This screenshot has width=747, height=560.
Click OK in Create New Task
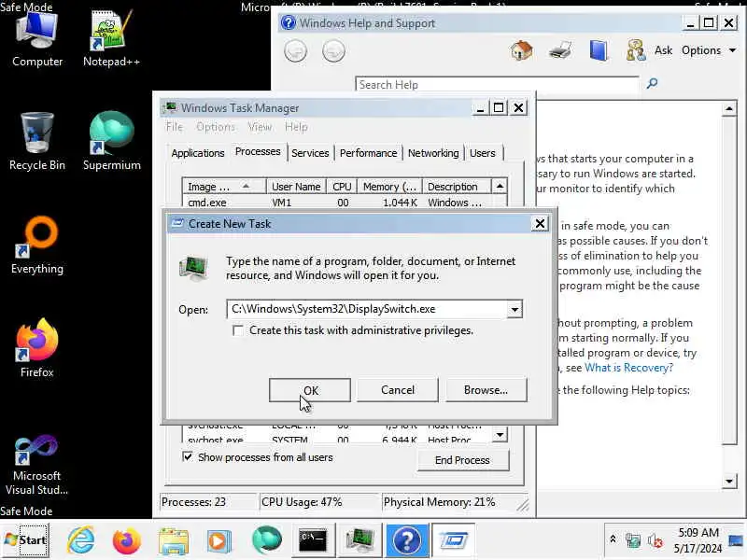pos(310,390)
